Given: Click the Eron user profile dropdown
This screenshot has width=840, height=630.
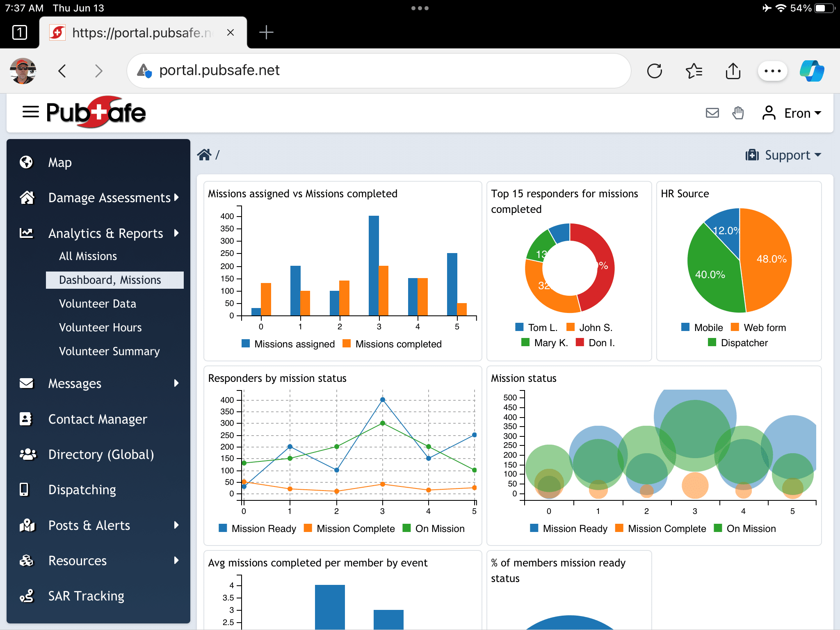Looking at the screenshot, I should click(800, 112).
